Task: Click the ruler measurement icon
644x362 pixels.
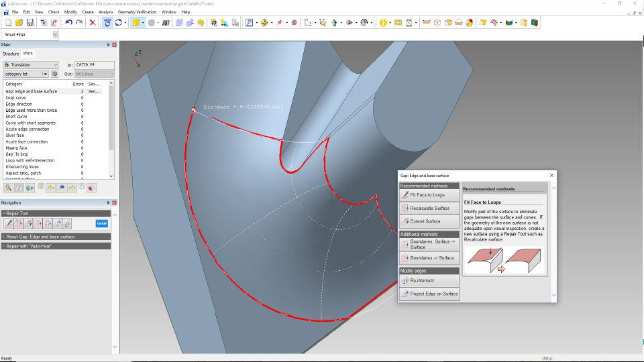Action: point(426,23)
